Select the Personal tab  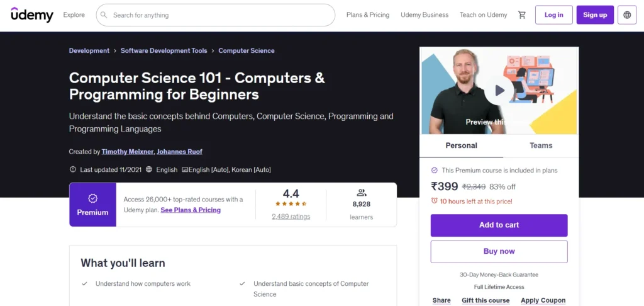(462, 145)
